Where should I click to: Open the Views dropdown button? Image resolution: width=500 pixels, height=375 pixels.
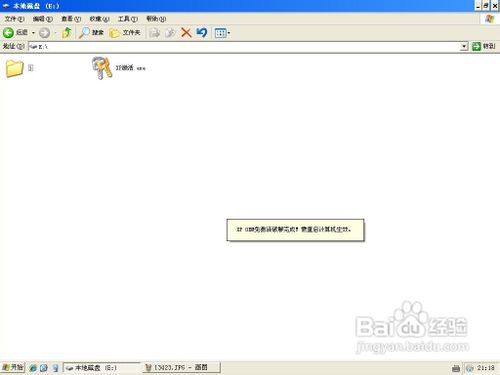(x=222, y=33)
